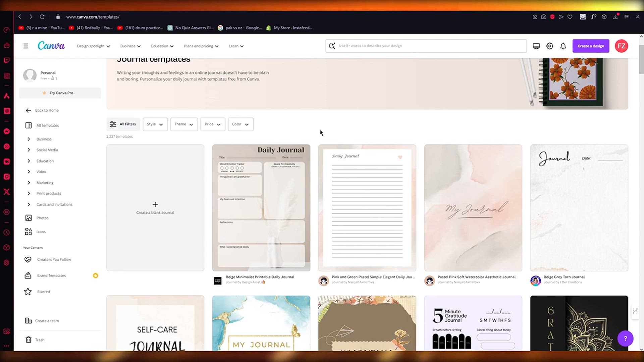Open X (Twitter) in browser sidebar

pyautogui.click(x=7, y=192)
